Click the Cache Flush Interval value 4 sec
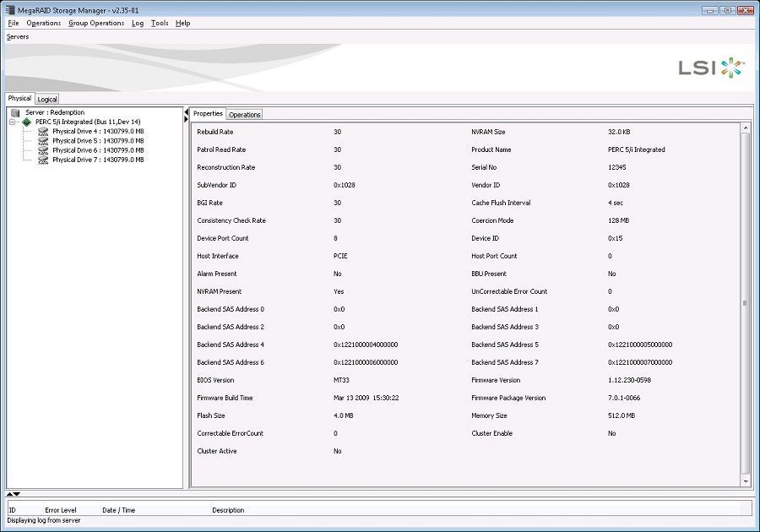The width and height of the screenshot is (760, 532). [x=616, y=203]
